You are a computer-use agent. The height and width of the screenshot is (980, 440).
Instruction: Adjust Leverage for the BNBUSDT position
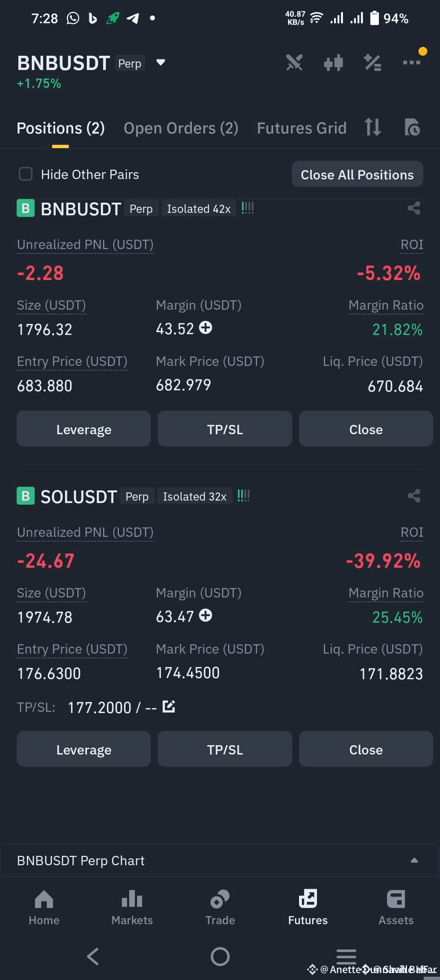tap(84, 429)
